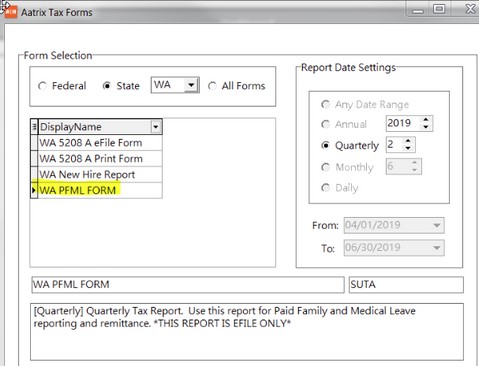Open the WA state dropdown
This screenshot has width=479, height=367.
click(x=191, y=85)
